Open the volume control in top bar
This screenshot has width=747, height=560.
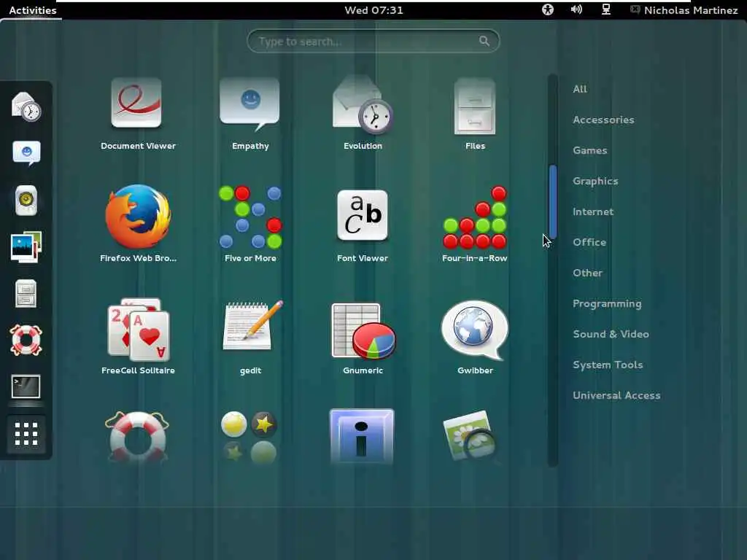576,9
